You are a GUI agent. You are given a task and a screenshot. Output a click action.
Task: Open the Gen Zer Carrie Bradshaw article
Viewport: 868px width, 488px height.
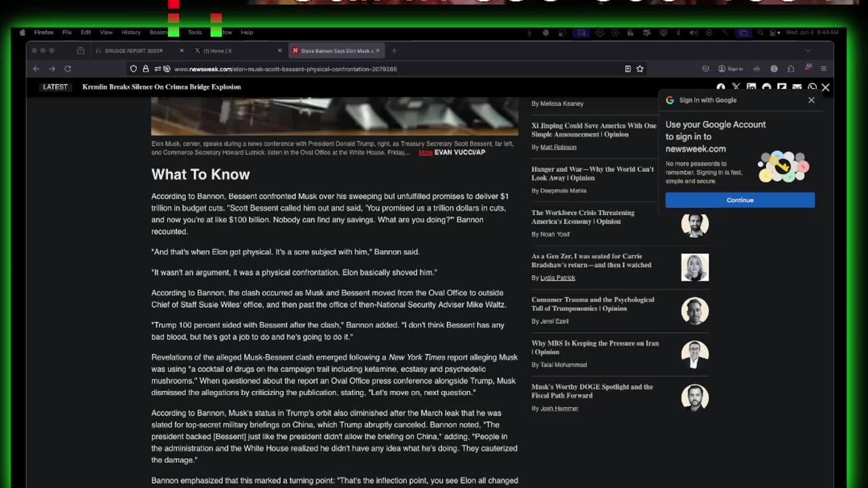coord(591,260)
